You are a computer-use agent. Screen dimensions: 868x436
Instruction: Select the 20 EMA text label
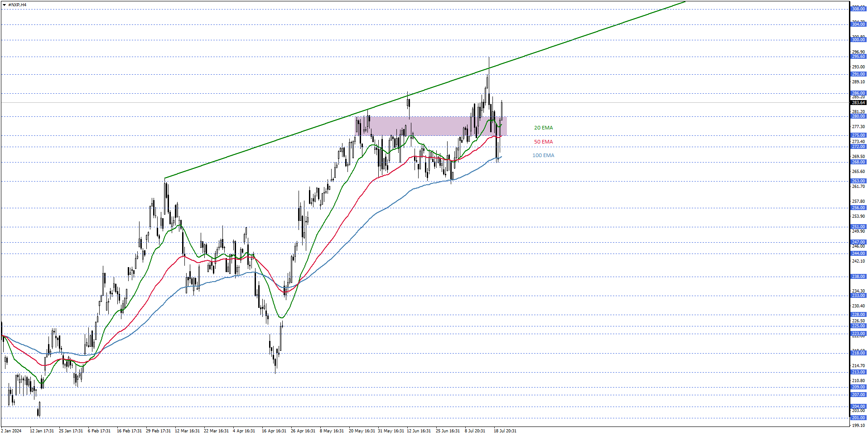click(x=543, y=128)
